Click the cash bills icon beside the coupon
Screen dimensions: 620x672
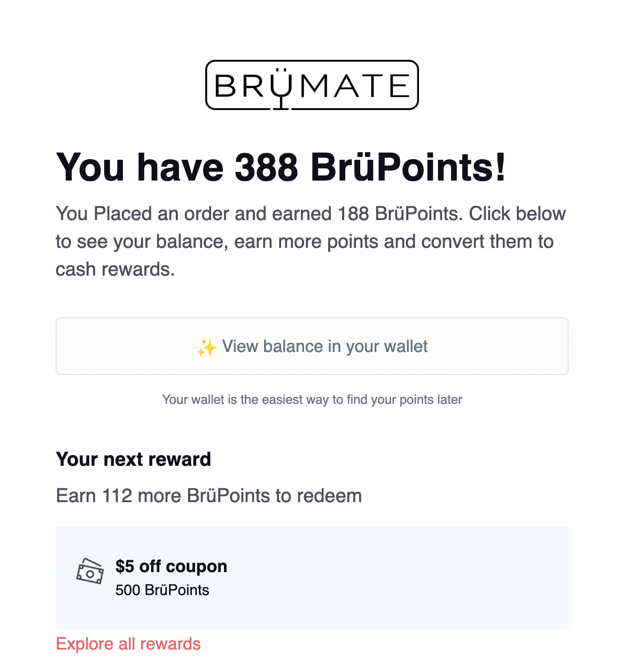coord(90,571)
